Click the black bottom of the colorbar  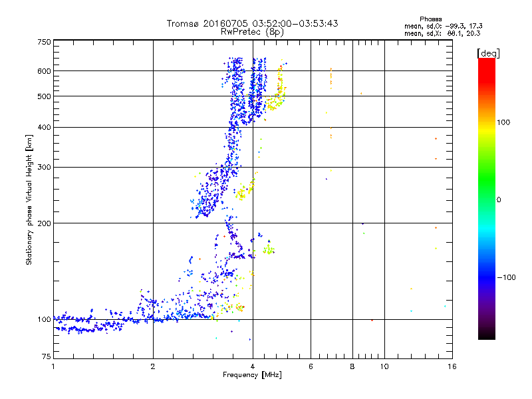click(487, 334)
